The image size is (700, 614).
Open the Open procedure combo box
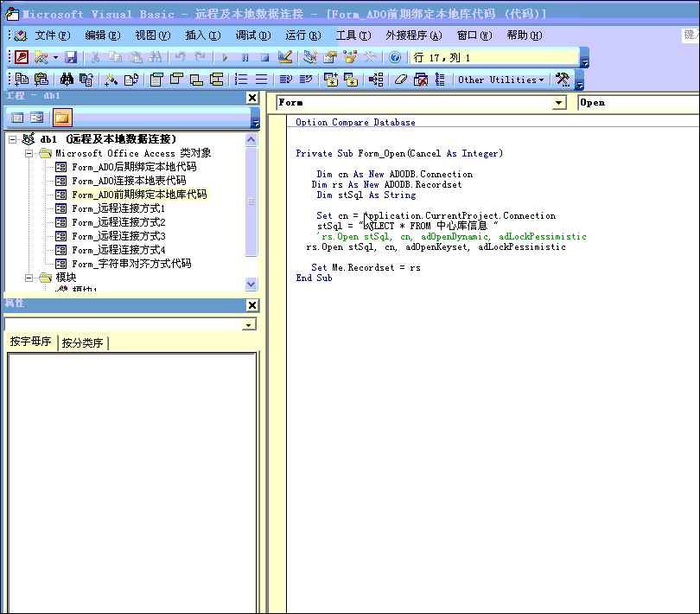point(639,103)
